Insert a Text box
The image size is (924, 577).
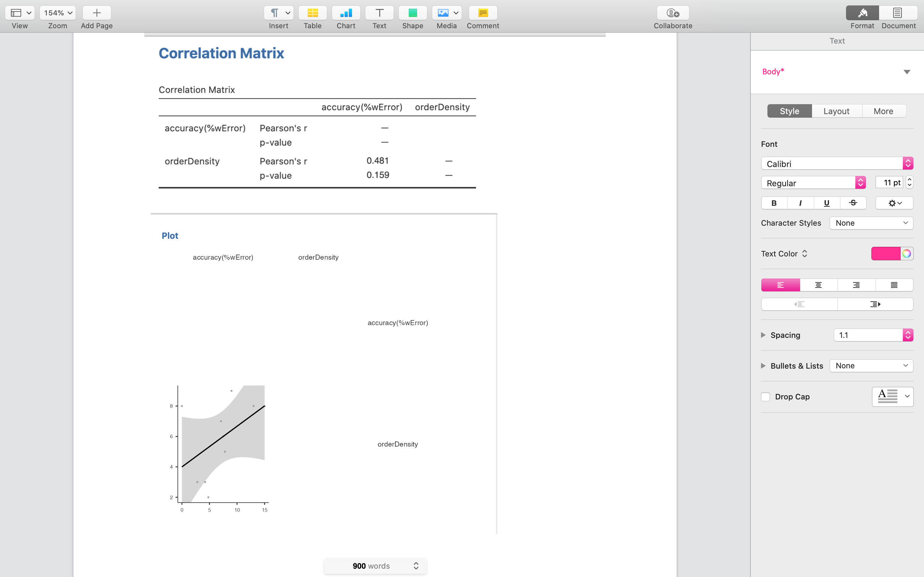(379, 13)
